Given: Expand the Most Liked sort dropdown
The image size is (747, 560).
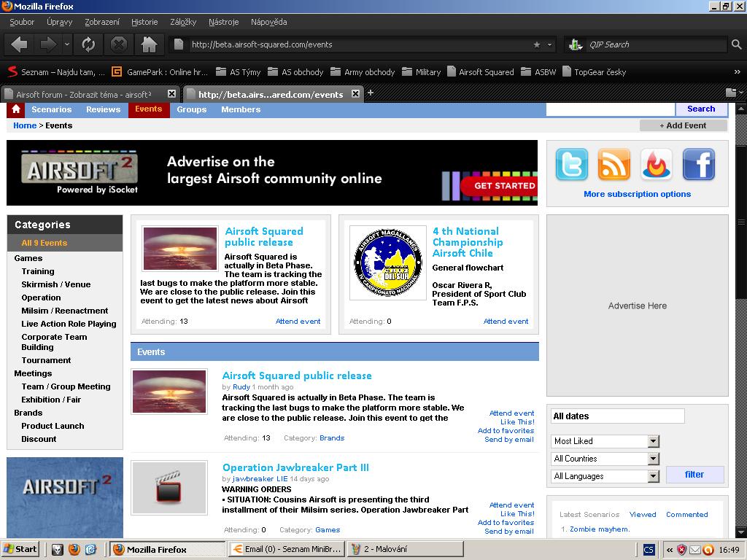Looking at the screenshot, I should point(653,441).
